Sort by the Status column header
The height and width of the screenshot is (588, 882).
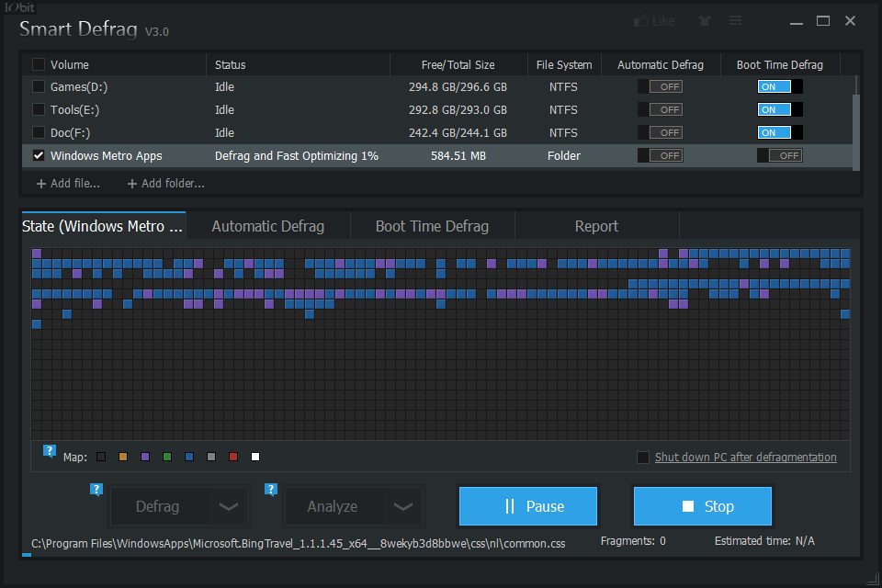(230, 64)
